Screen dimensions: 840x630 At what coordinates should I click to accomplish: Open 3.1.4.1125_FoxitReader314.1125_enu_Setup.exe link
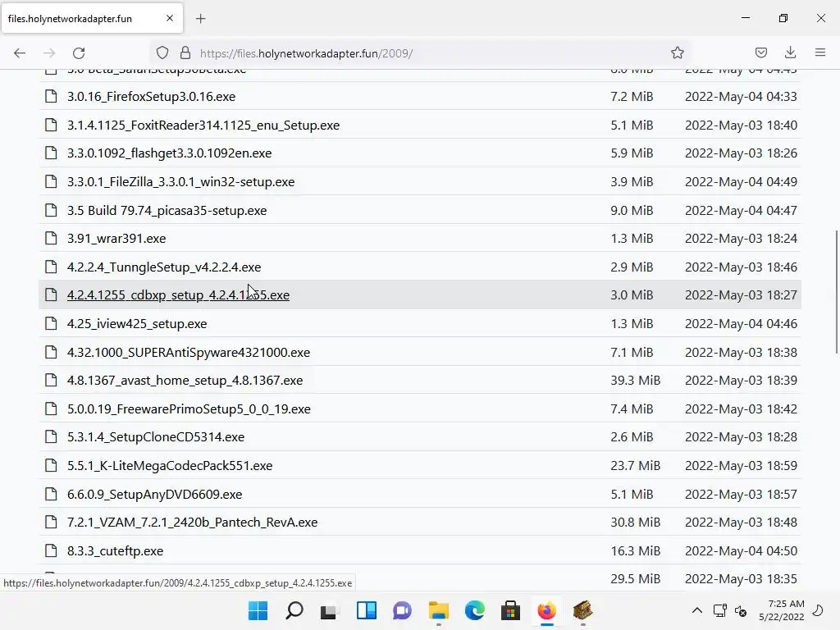click(x=203, y=125)
